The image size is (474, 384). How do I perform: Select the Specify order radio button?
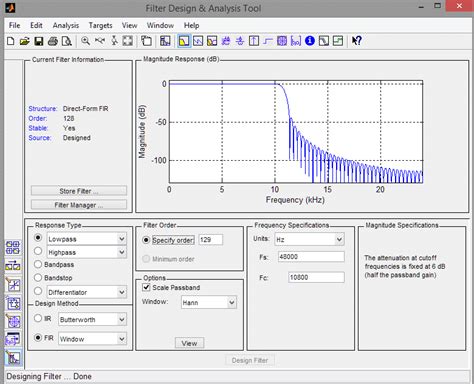pos(146,240)
